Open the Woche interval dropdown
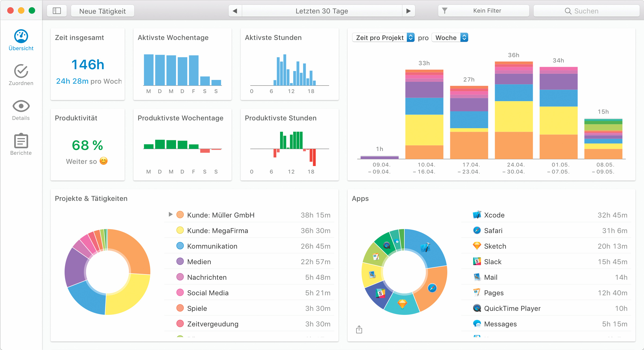The height and width of the screenshot is (350, 644). point(450,38)
